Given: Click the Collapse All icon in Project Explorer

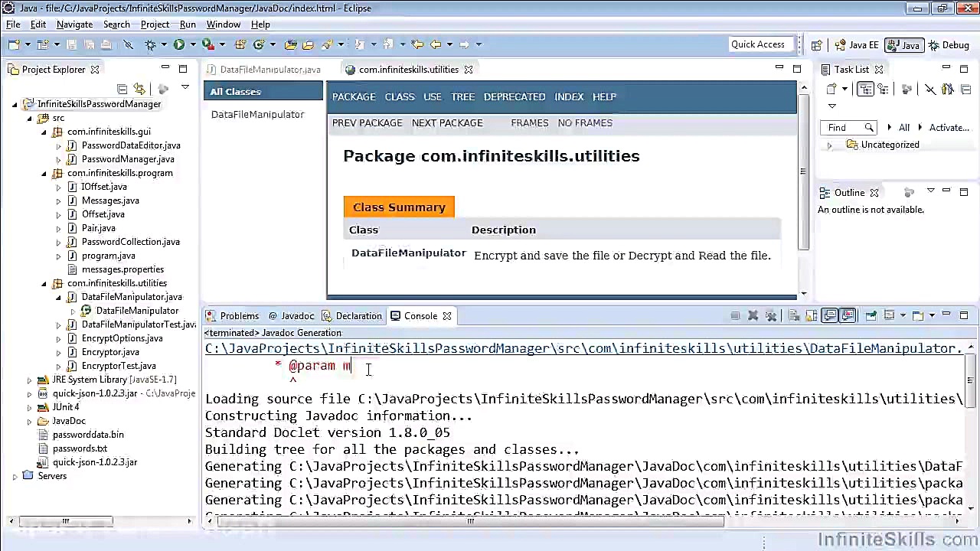Looking at the screenshot, I should [x=122, y=90].
